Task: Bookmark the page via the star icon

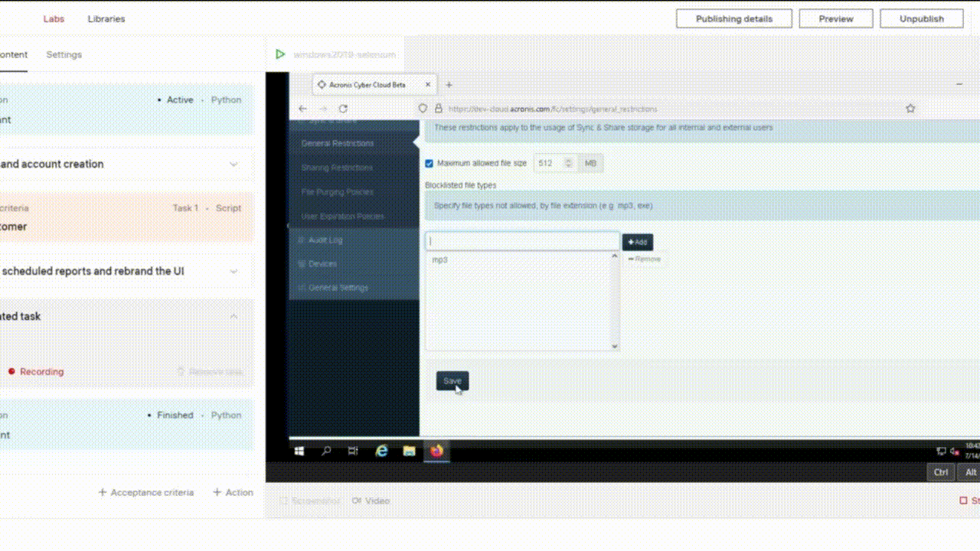Action: [x=910, y=108]
